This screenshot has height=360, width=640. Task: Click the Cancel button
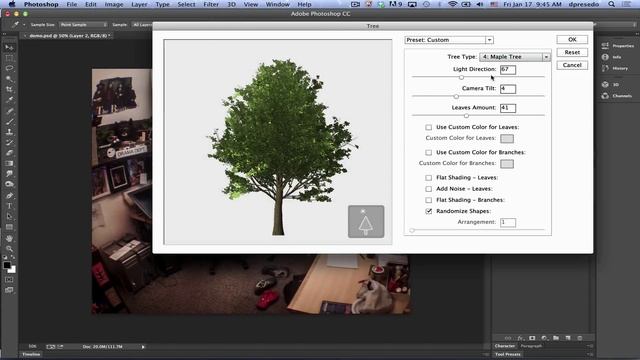[572, 65]
